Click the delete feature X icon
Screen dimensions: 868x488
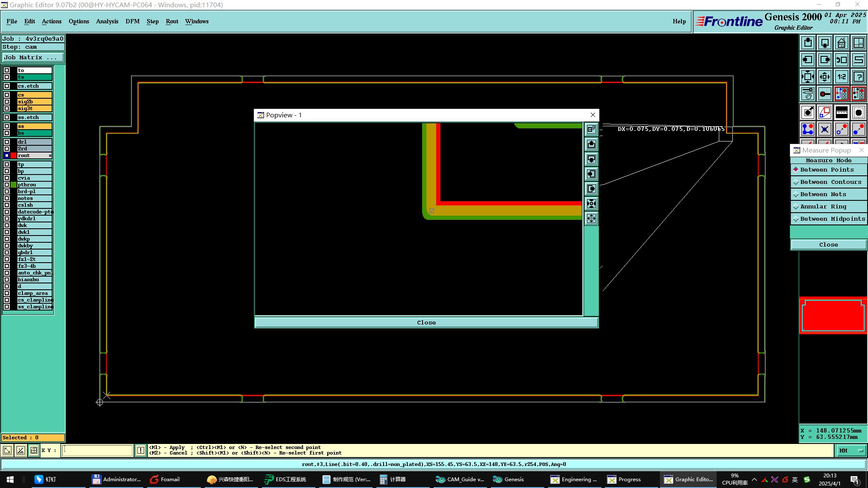pyautogui.click(x=824, y=129)
